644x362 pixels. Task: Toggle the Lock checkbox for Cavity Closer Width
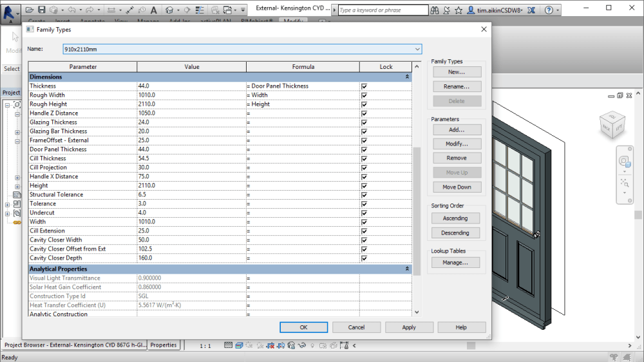[365, 240]
